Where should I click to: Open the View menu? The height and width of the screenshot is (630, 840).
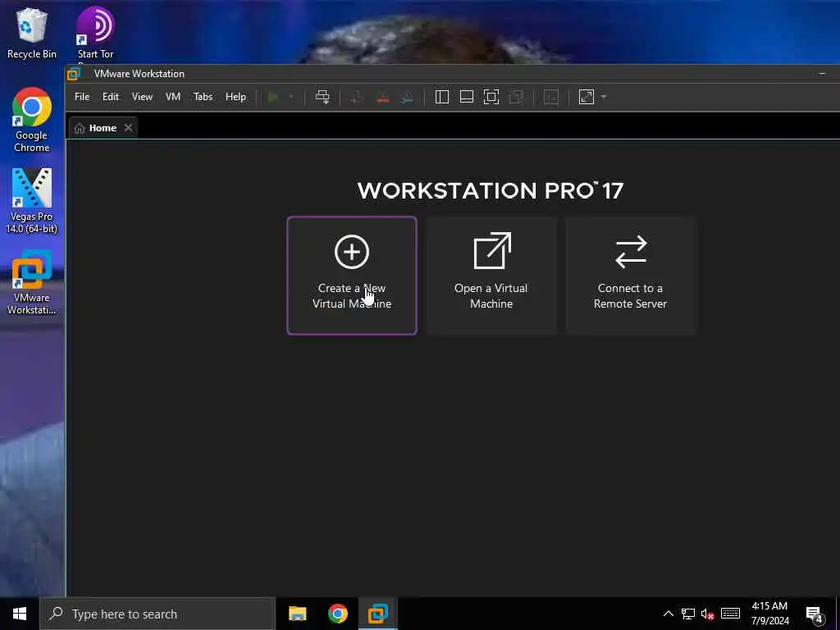pyautogui.click(x=142, y=97)
